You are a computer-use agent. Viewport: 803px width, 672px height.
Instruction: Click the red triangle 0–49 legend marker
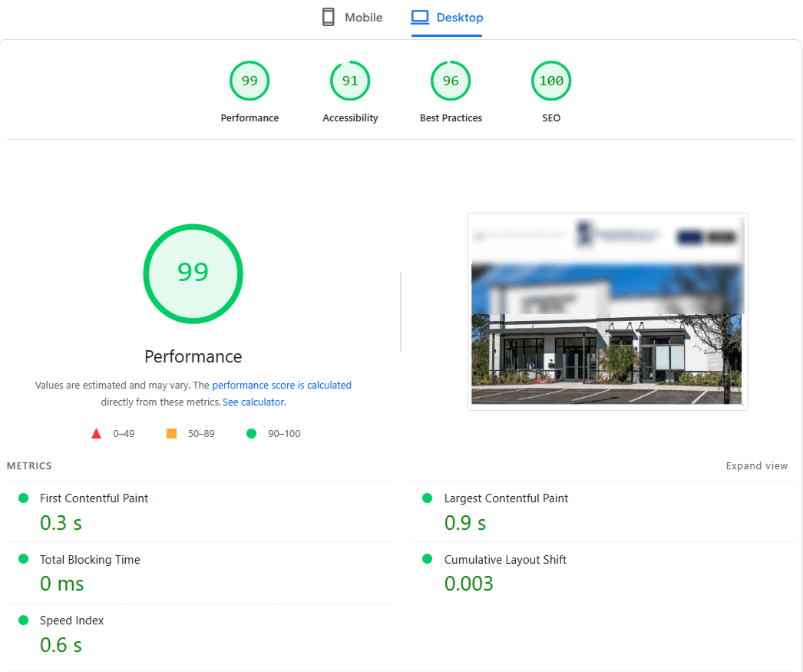(x=96, y=432)
